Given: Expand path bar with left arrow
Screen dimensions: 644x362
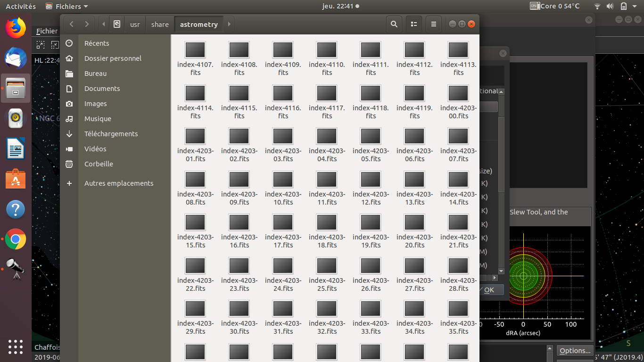Looking at the screenshot, I should (x=104, y=24).
